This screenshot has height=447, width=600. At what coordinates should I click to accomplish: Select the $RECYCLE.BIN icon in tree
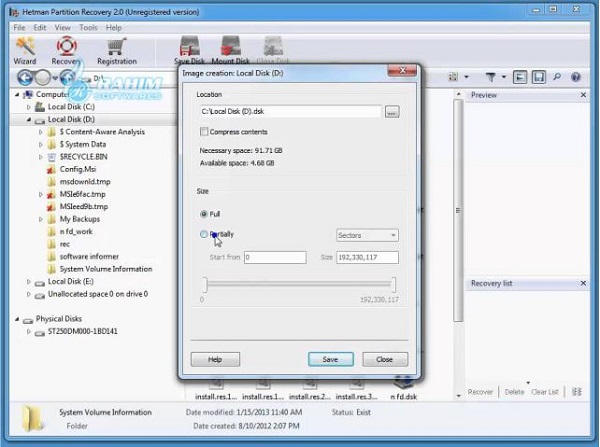tap(52, 157)
